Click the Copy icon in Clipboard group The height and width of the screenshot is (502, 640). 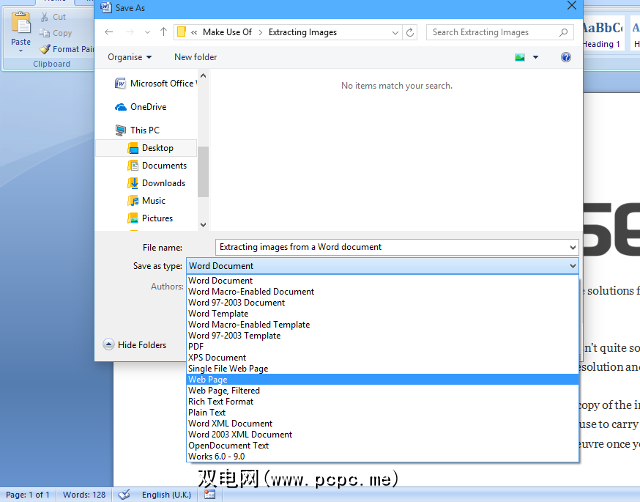coord(44,33)
